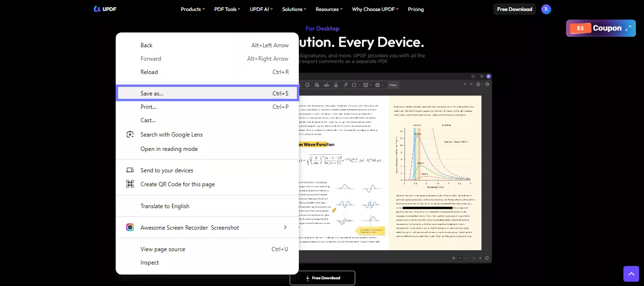Image resolution: width=644 pixels, height=286 pixels.
Task: Click the Search with Google Lens icon
Action: click(x=130, y=135)
